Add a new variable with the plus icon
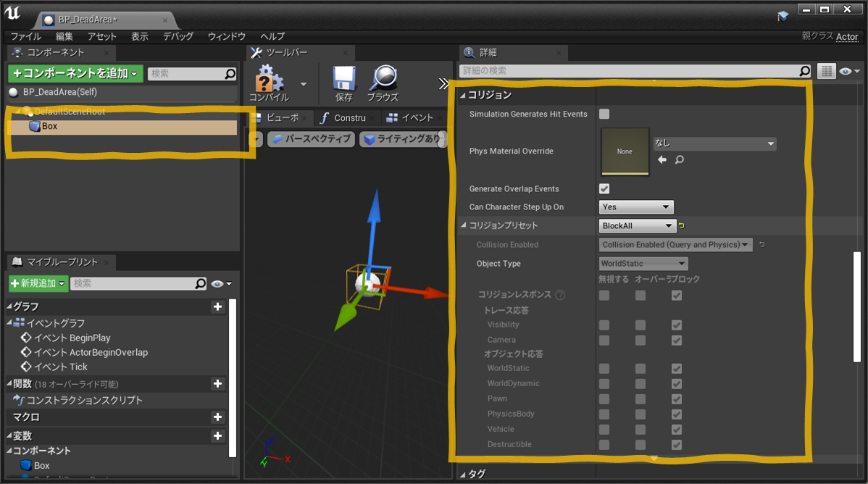The width and height of the screenshot is (868, 484). (x=217, y=436)
